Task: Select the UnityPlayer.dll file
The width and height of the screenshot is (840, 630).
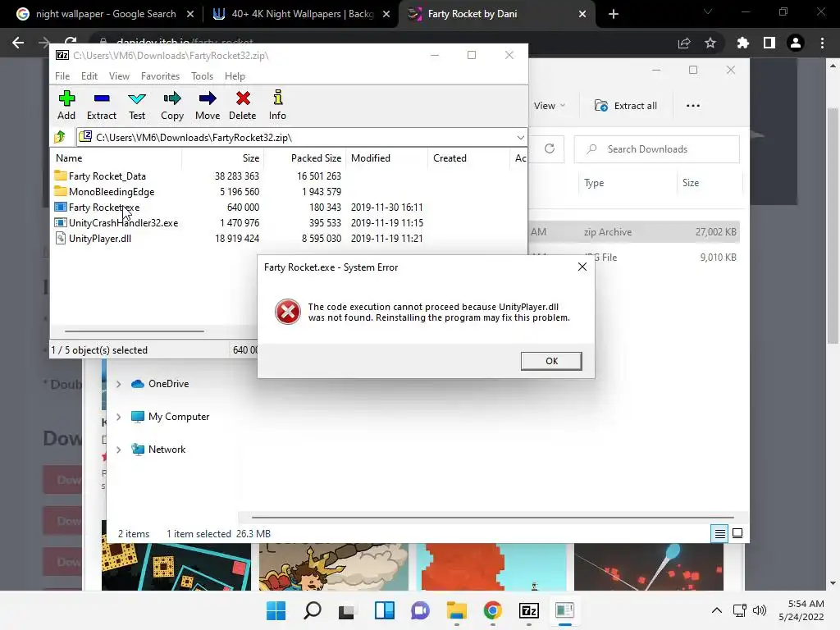Action: click(99, 239)
